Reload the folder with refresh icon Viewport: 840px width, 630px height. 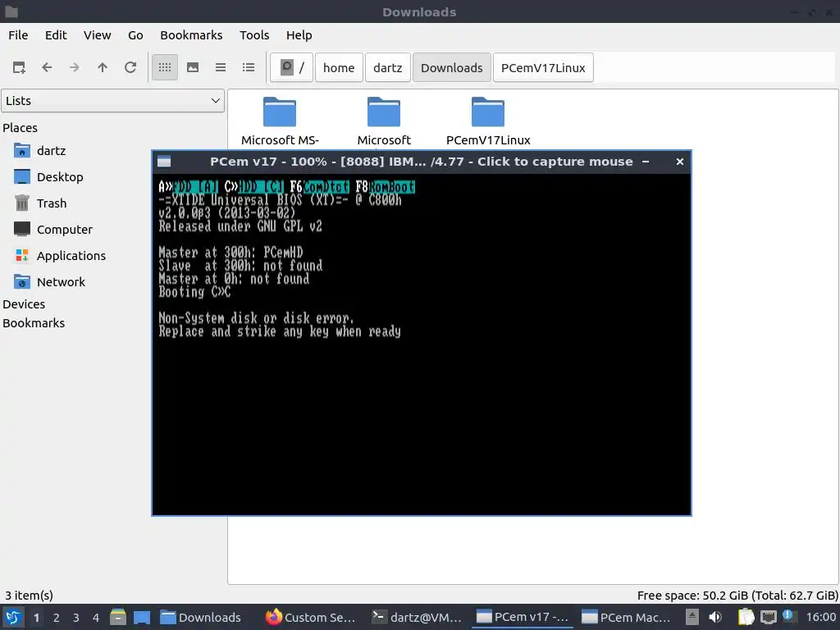tap(130, 67)
